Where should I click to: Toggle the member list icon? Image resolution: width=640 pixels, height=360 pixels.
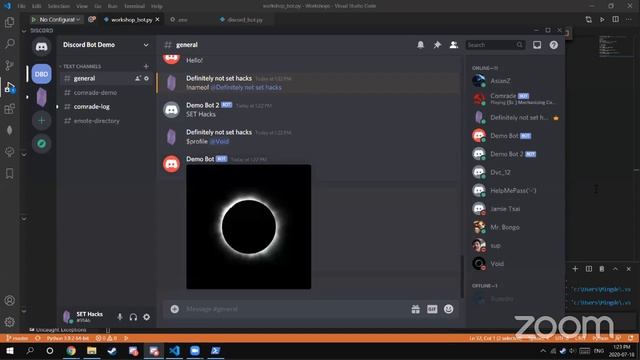(x=453, y=45)
